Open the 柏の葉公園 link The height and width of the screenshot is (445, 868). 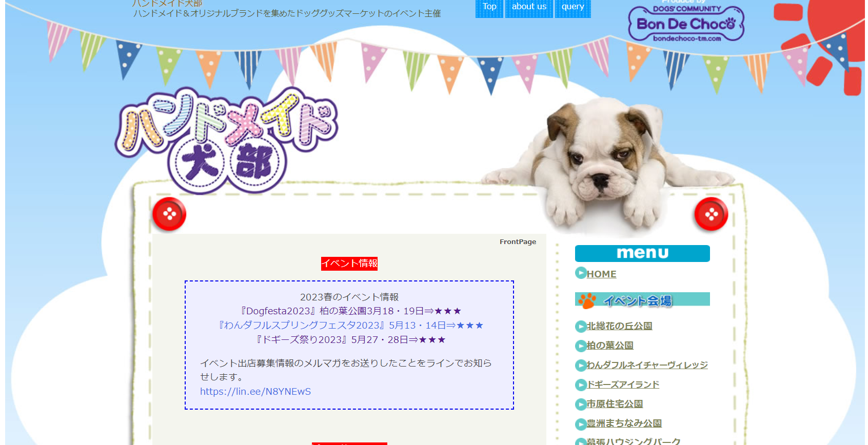pos(610,346)
